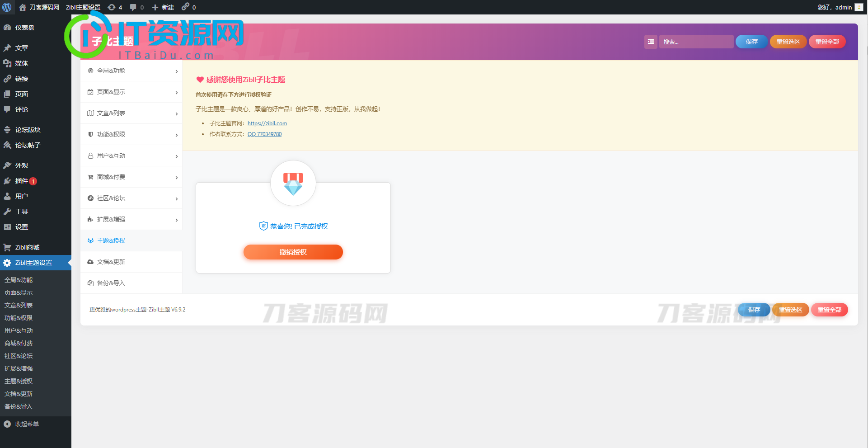The image size is (868, 448).
Task: Click the wrench icon next to 工具
Action: point(7,212)
